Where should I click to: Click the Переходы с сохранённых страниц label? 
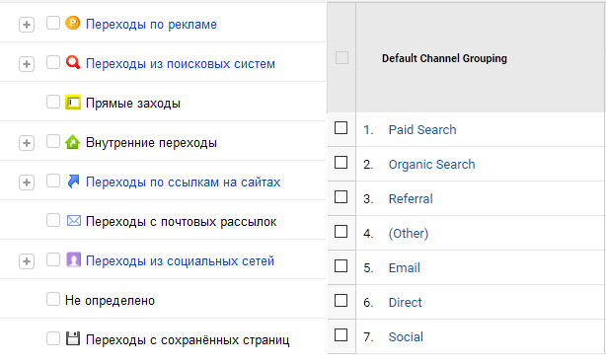tap(188, 339)
